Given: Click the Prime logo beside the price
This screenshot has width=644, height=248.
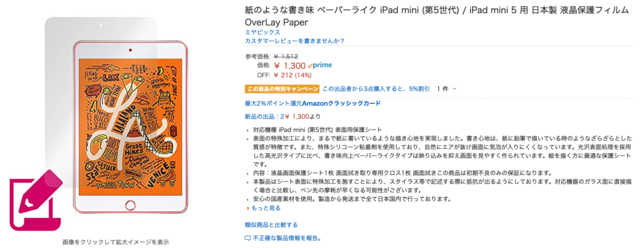Looking at the screenshot, I should [x=319, y=65].
